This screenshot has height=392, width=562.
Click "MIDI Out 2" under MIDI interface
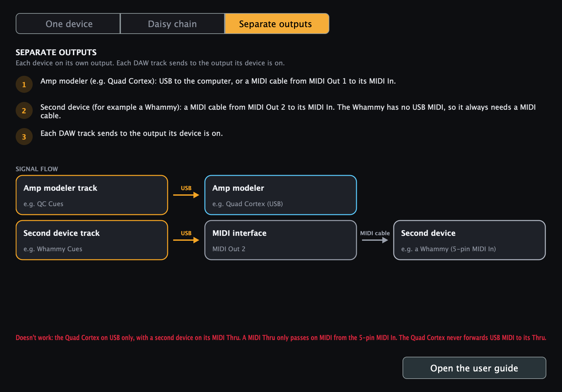229,249
